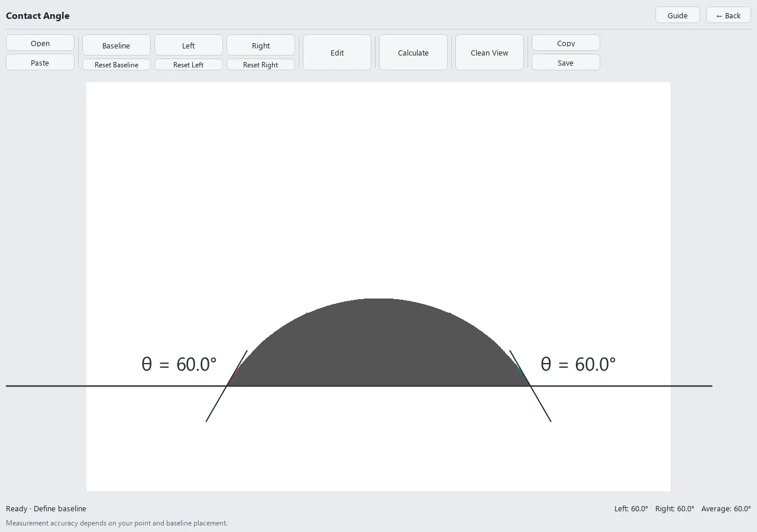Click the 'Ready · Define baseline' status text
The image size is (757, 532).
(46, 508)
